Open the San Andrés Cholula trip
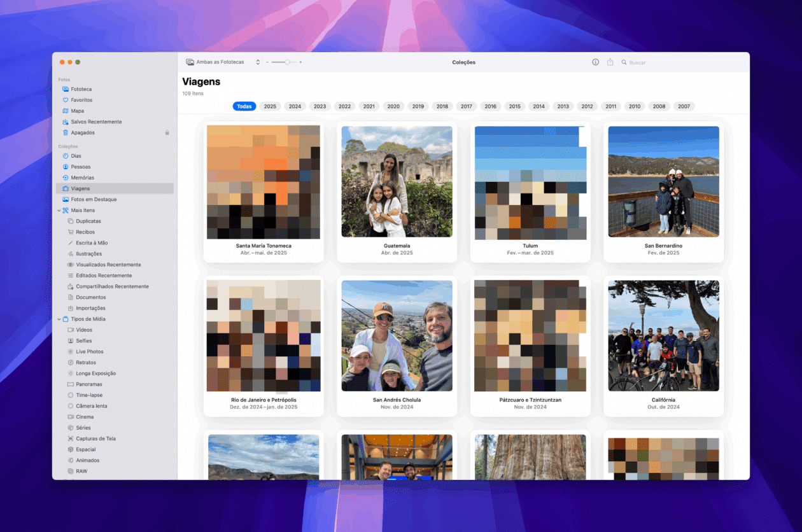Screen dimensions: 802x532 pos(397,336)
